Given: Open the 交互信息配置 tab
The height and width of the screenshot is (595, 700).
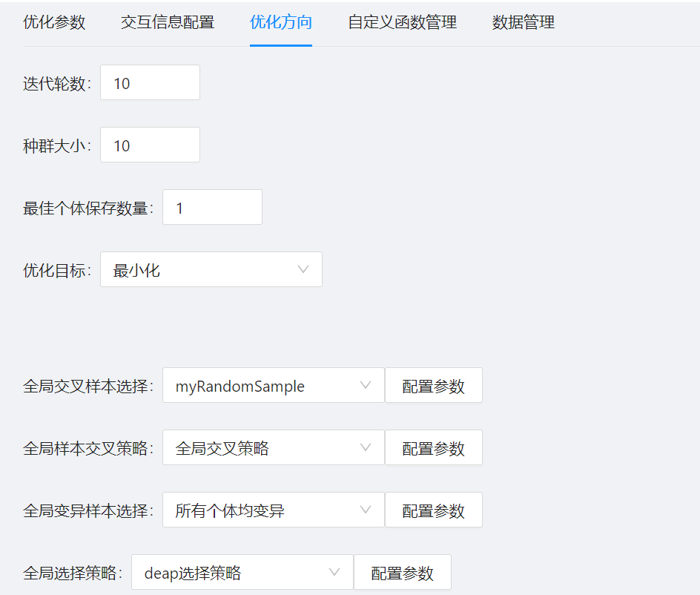Looking at the screenshot, I should click(x=168, y=22).
